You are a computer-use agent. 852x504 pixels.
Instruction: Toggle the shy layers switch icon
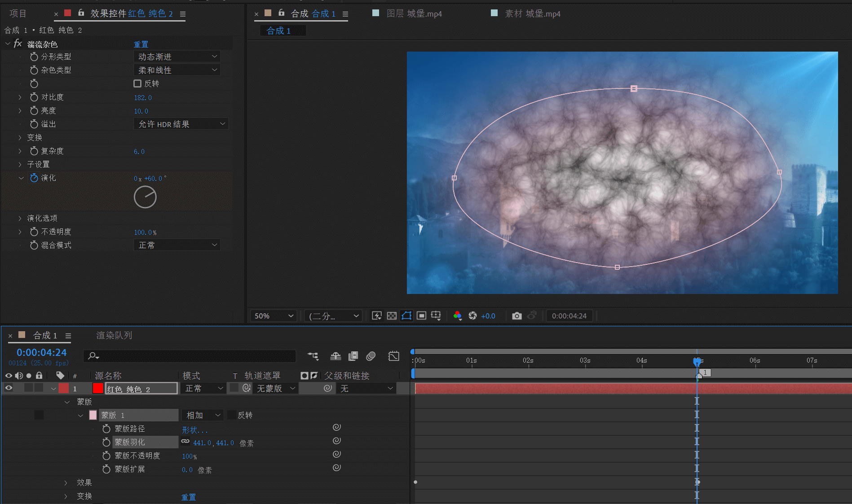(x=336, y=356)
